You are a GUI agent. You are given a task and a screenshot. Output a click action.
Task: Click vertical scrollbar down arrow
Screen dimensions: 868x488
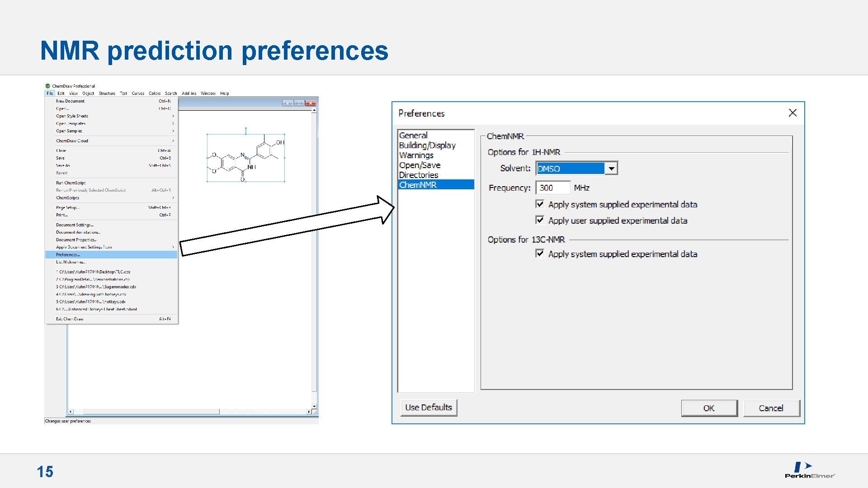pos(314,406)
